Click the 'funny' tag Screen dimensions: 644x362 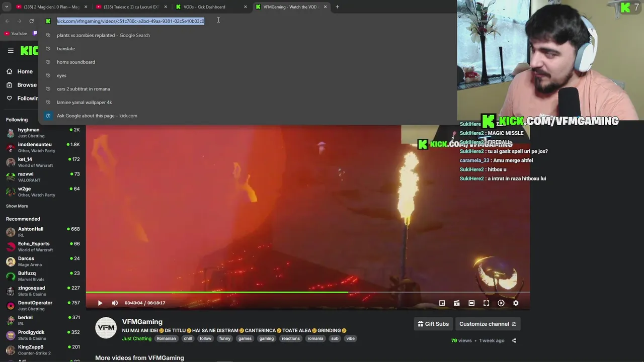[225, 339]
